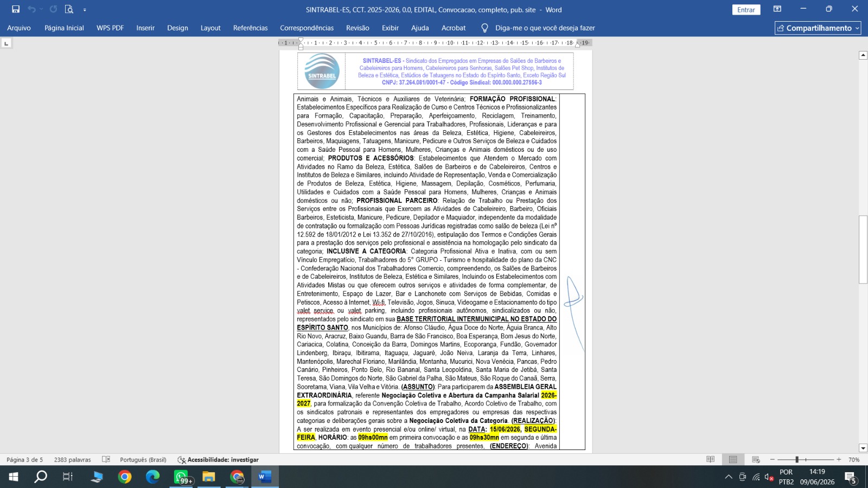The height and width of the screenshot is (488, 868).
Task: Open the undo history dropdown arrow
Action: click(41, 9)
